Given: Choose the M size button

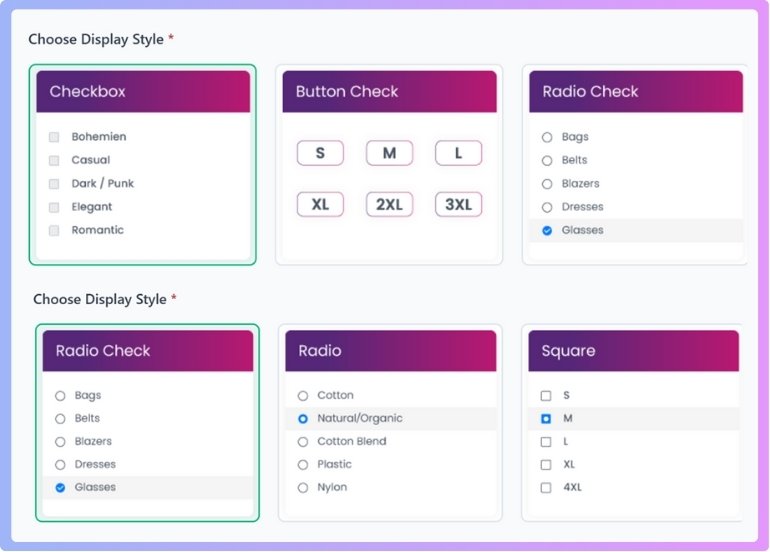Looking at the screenshot, I should [x=389, y=153].
